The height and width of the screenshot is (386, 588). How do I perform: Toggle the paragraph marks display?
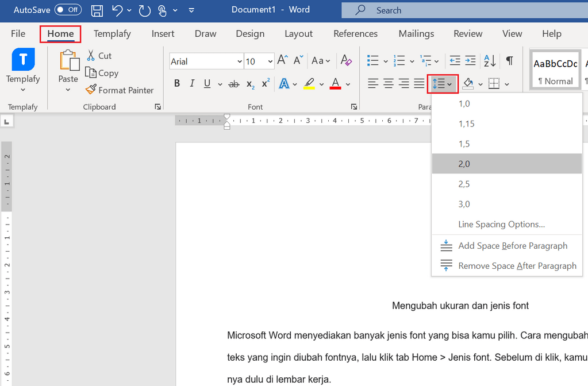(x=509, y=60)
